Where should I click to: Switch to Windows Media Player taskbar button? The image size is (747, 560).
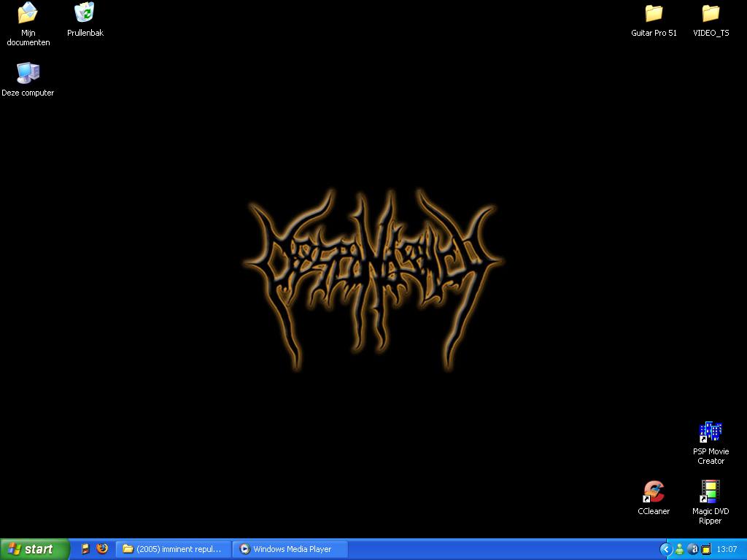pos(290,549)
